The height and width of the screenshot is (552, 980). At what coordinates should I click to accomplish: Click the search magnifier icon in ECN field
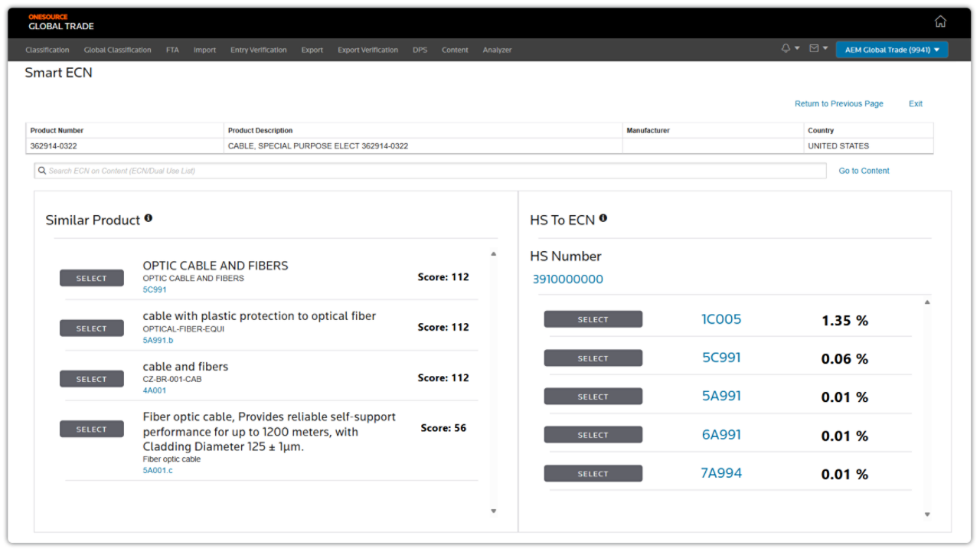pos(42,171)
